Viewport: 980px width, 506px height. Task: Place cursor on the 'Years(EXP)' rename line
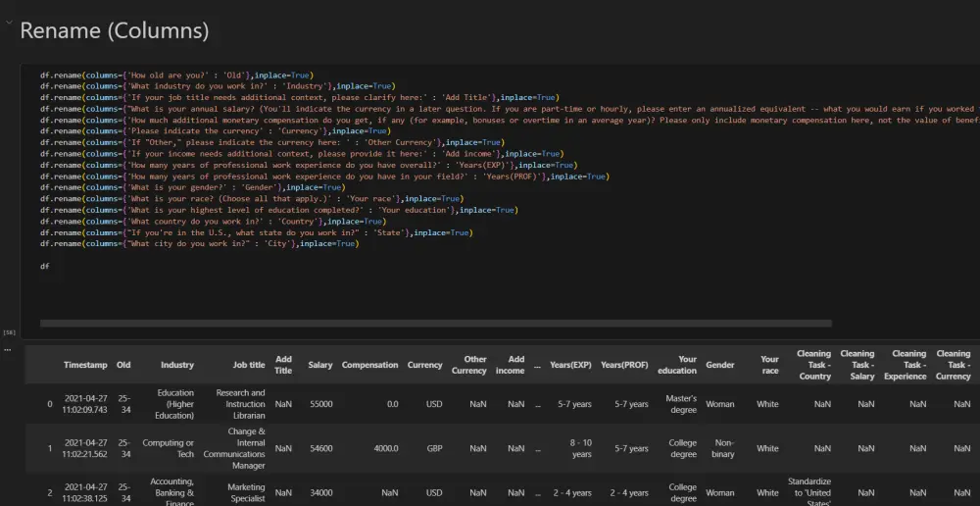[x=309, y=165]
